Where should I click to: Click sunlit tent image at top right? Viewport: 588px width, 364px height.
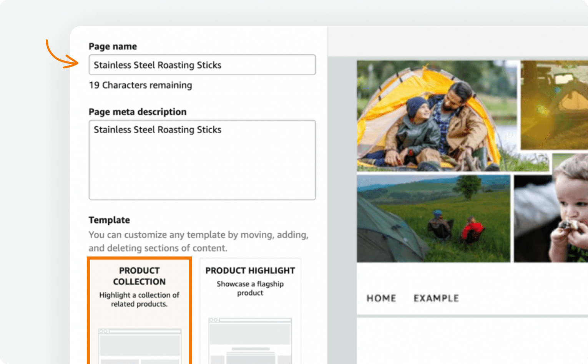coord(554,104)
